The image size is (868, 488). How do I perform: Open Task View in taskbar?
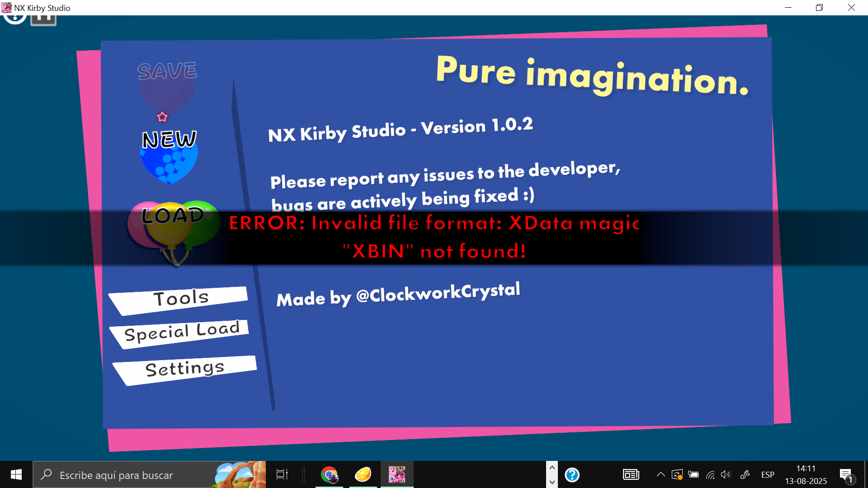click(282, 474)
